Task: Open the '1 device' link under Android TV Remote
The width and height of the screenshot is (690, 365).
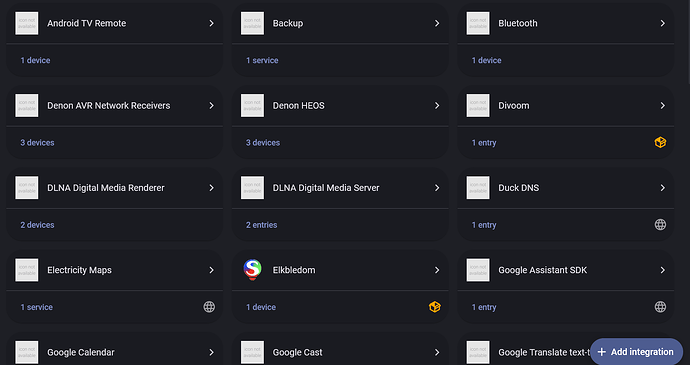Action: pyautogui.click(x=35, y=60)
